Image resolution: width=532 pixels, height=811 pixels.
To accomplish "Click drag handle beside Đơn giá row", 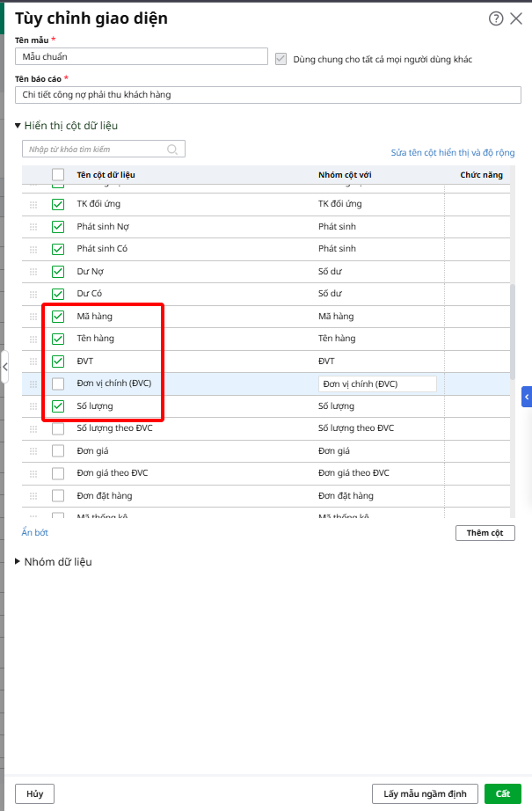I will (x=33, y=451).
